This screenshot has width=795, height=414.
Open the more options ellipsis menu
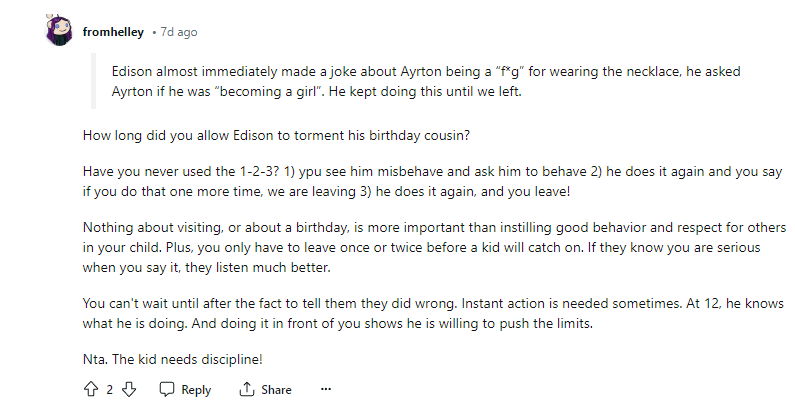click(x=324, y=390)
